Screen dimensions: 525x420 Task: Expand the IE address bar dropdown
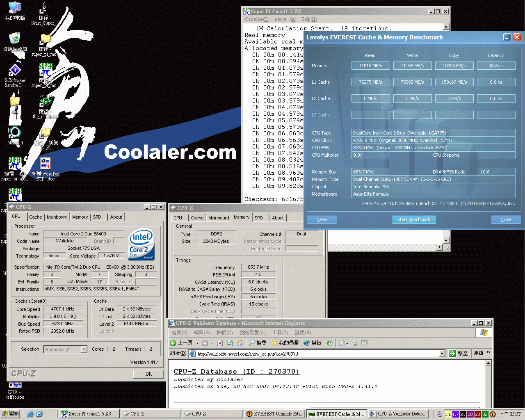[442, 354]
